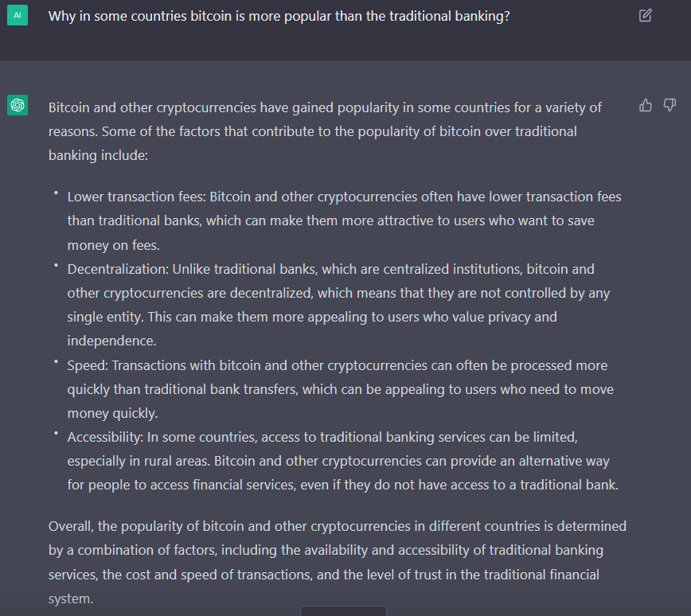The image size is (691, 616).
Task: Click the intro paragraph starting 'Bitcoin and other'
Action: click(x=325, y=131)
